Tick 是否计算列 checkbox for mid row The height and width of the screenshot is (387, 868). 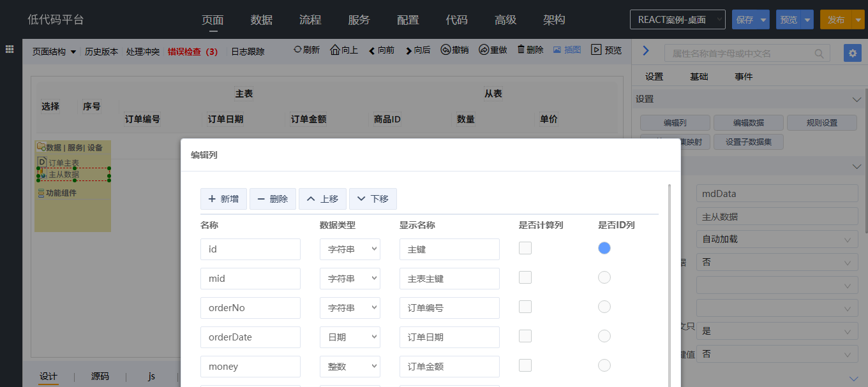[x=525, y=277]
